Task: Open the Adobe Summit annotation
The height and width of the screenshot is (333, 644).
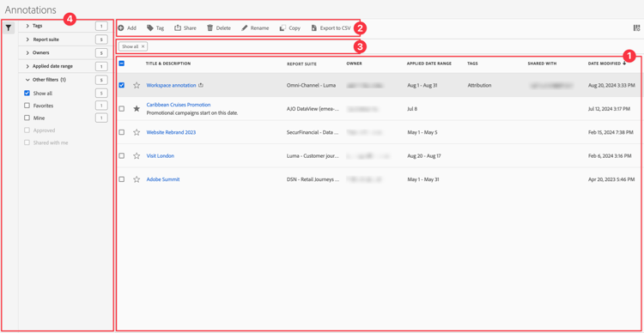Action: (163, 179)
